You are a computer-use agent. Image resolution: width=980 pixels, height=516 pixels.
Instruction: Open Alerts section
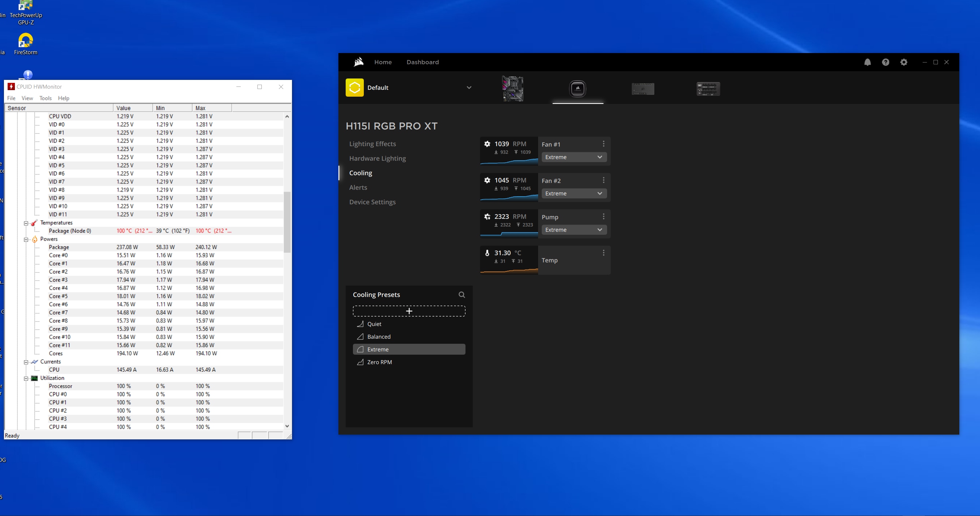[x=358, y=187]
